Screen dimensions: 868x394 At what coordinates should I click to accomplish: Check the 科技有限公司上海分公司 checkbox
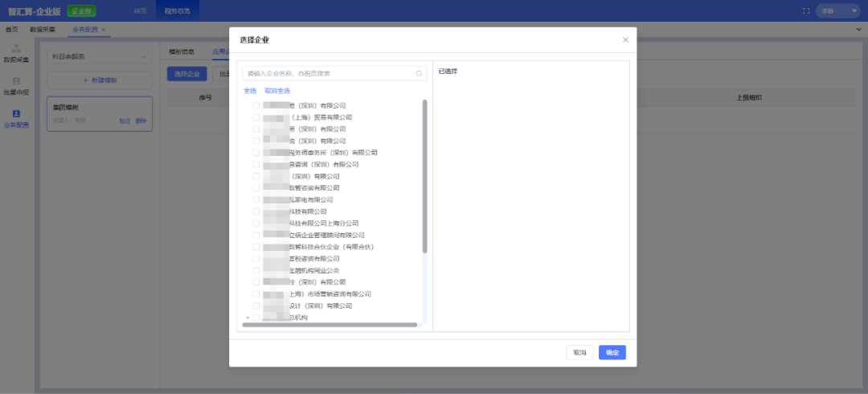tap(256, 224)
